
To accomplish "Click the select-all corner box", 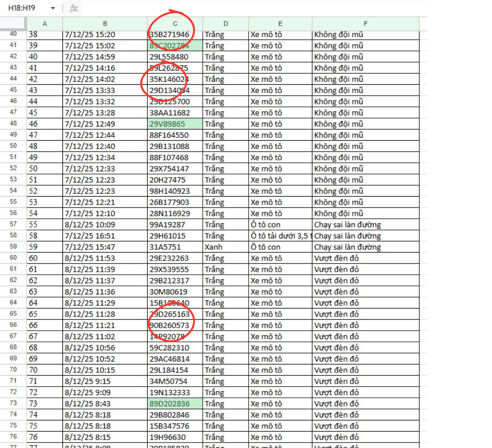I will coord(13,24).
